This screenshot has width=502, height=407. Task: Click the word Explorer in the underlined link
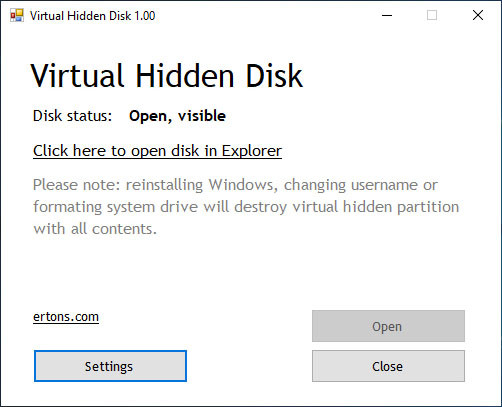click(252, 151)
